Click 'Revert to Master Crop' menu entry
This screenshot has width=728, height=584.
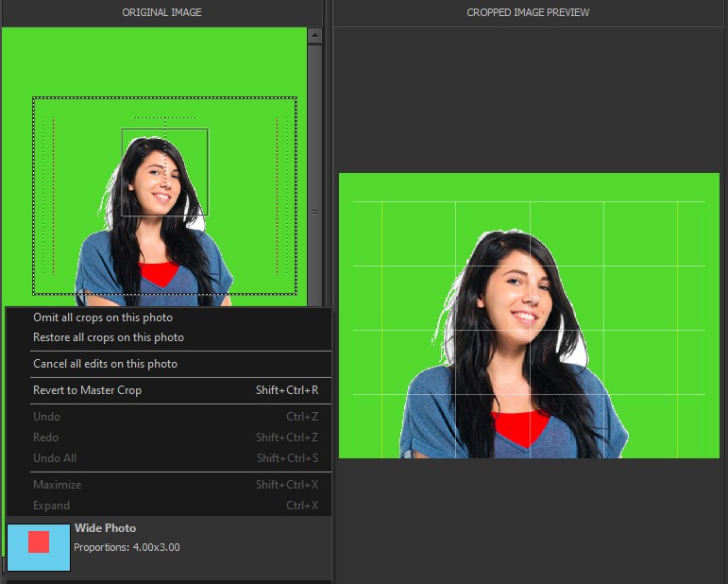(x=87, y=390)
